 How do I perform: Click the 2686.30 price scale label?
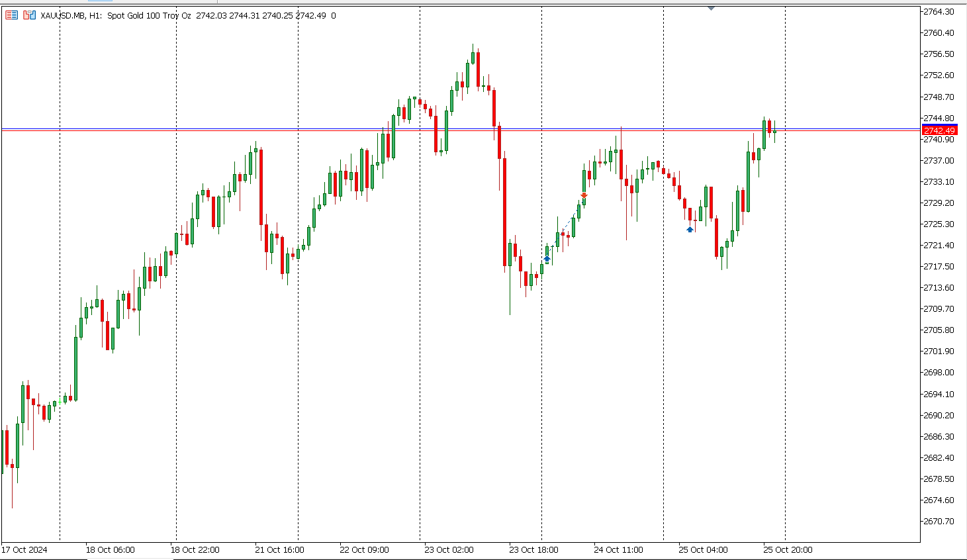(x=939, y=436)
